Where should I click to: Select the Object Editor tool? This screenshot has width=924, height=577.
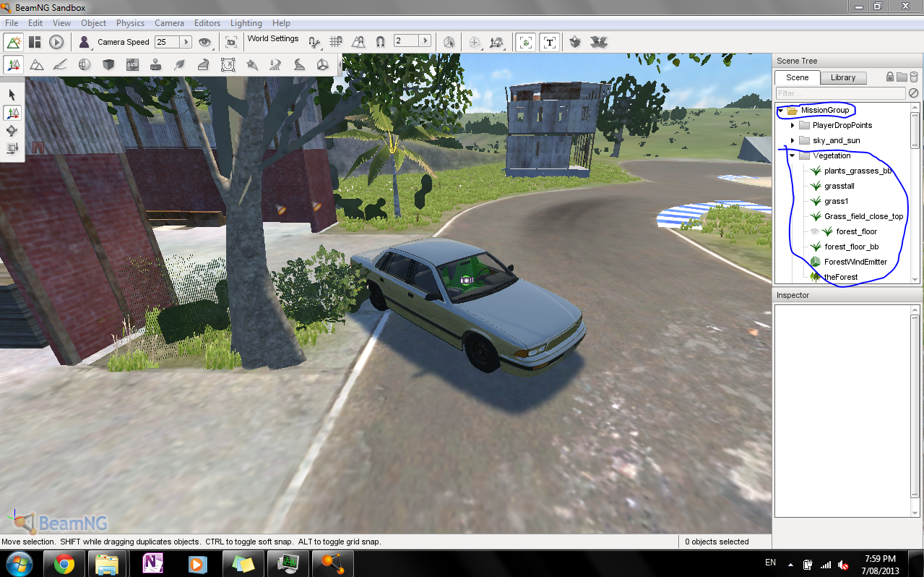pyautogui.click(x=13, y=65)
